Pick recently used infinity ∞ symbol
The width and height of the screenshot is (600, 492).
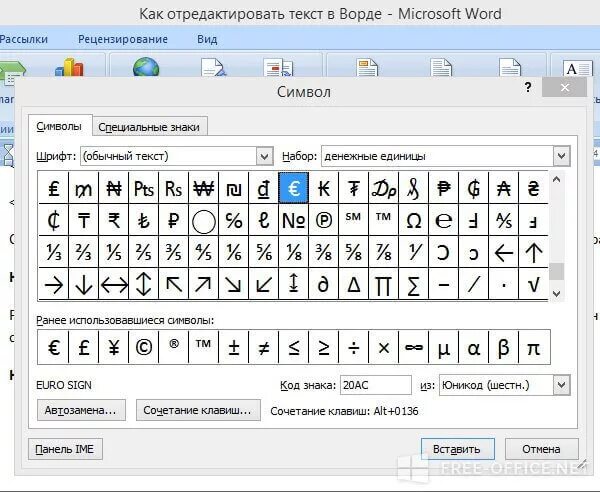pyautogui.click(x=414, y=347)
